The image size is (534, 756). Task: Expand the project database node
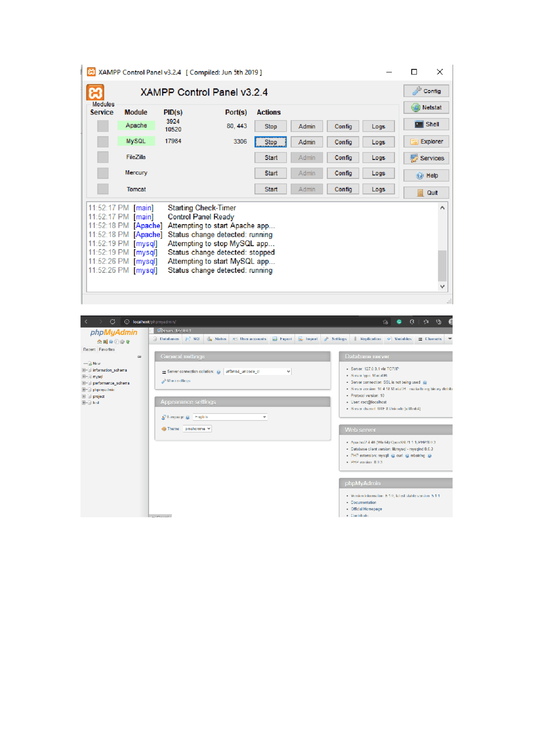[84, 397]
